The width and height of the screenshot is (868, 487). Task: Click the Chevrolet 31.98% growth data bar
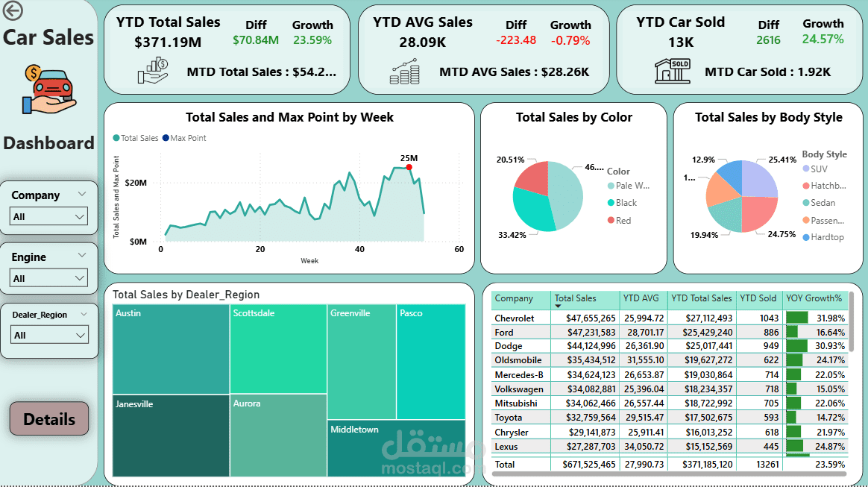797,318
